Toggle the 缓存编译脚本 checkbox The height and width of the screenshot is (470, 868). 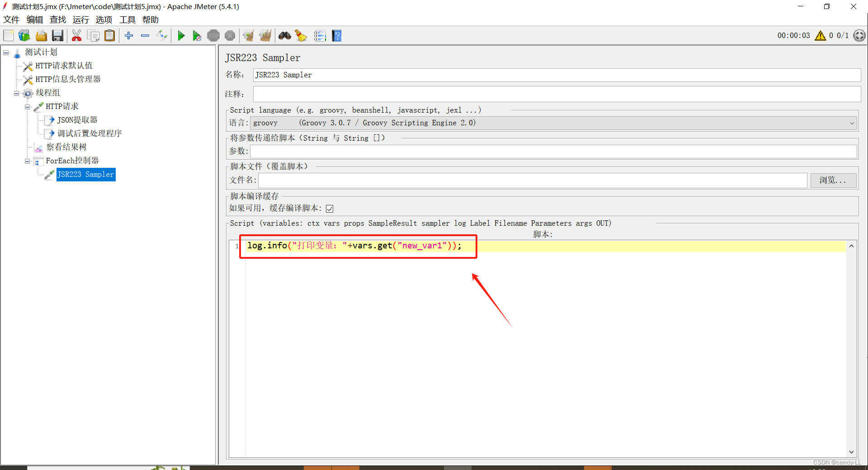tap(330, 209)
